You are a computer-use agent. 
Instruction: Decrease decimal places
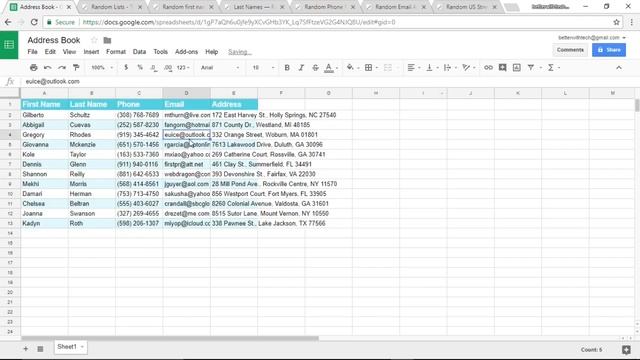[x=153, y=68]
